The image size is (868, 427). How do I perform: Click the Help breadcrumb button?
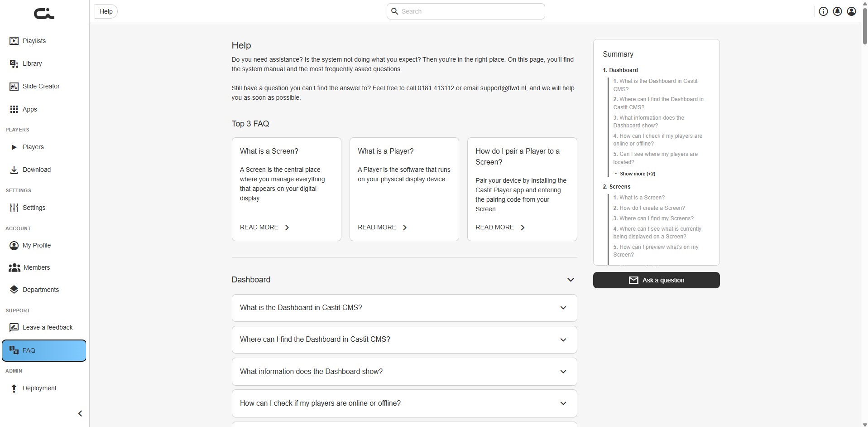pyautogui.click(x=106, y=11)
